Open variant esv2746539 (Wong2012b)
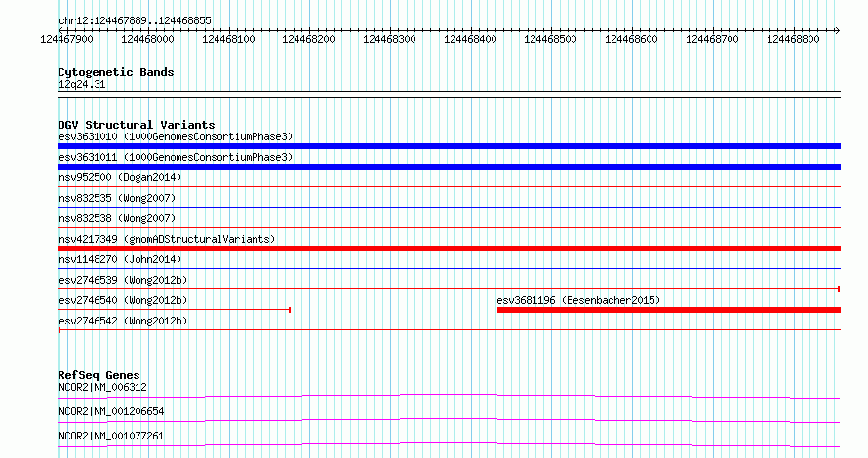This screenshot has width=868, height=458. 123,280
